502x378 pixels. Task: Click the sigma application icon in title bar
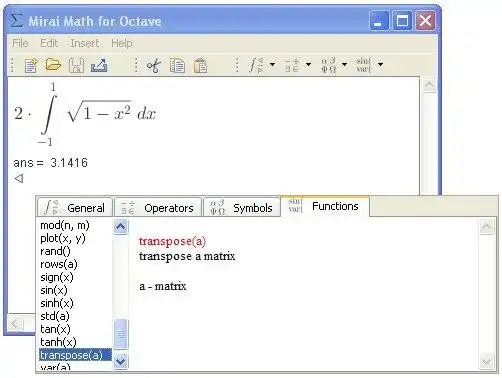tap(17, 20)
